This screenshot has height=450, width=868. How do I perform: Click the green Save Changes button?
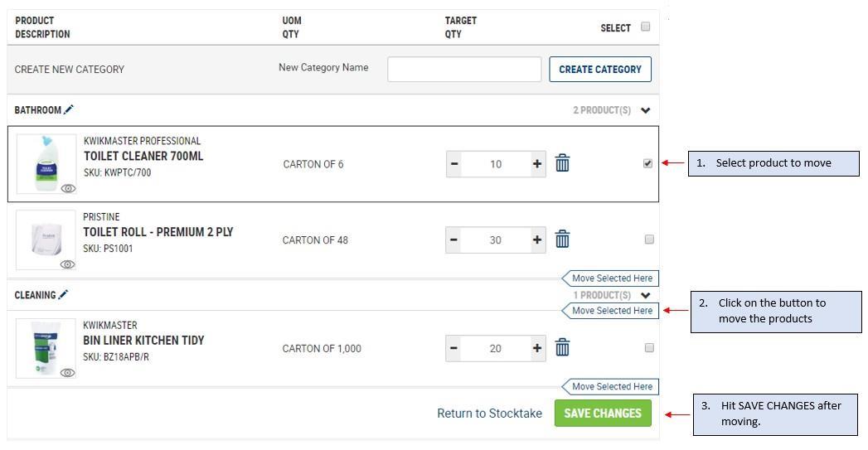tap(603, 413)
